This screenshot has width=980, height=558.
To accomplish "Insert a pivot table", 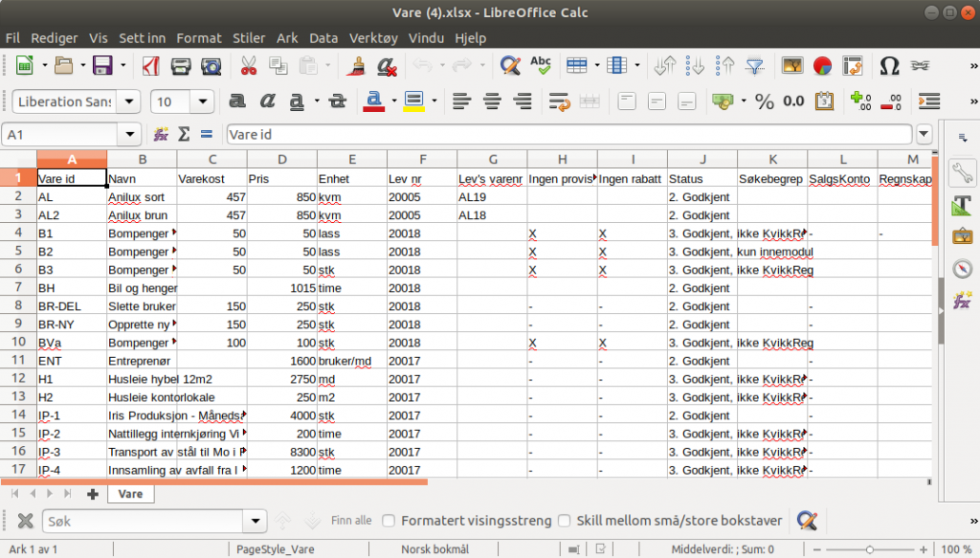I will pos(853,66).
